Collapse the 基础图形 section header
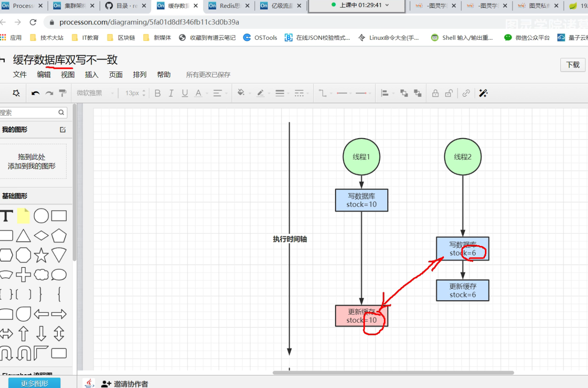This screenshot has width=588, height=388. pyautogui.click(x=36, y=196)
